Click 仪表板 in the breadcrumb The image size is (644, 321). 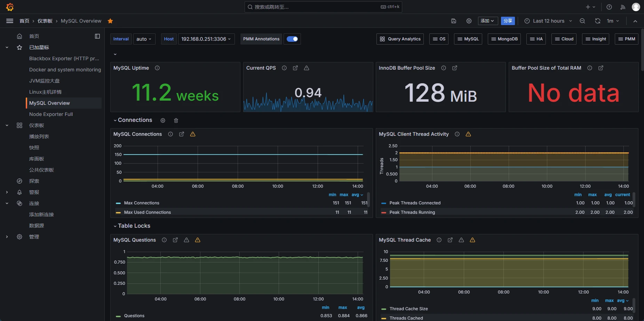click(45, 21)
